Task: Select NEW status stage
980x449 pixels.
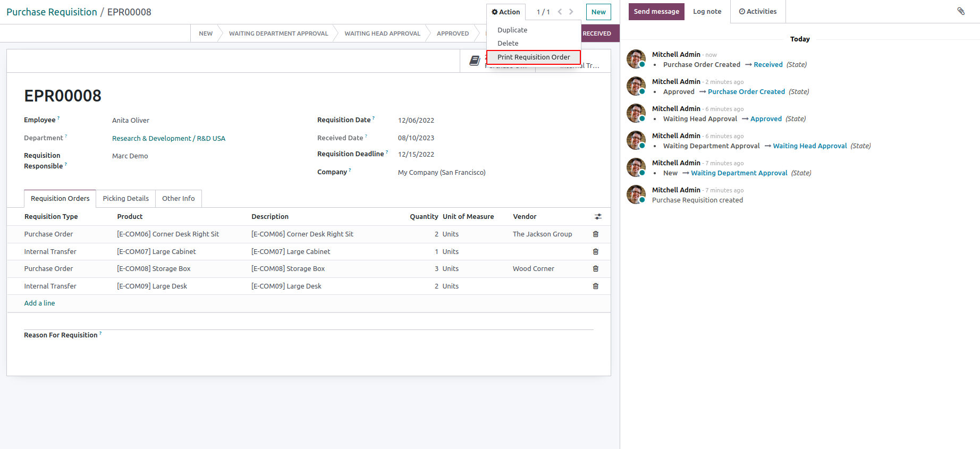Action: (x=206, y=33)
